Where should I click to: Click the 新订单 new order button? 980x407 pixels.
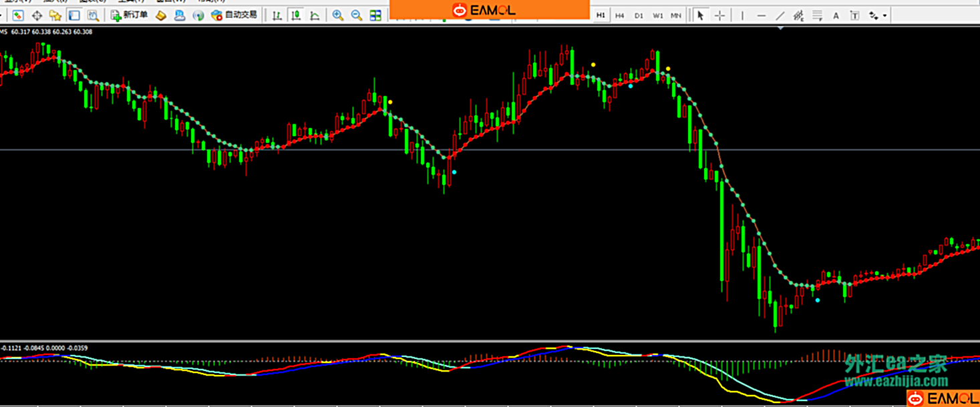coord(129,15)
